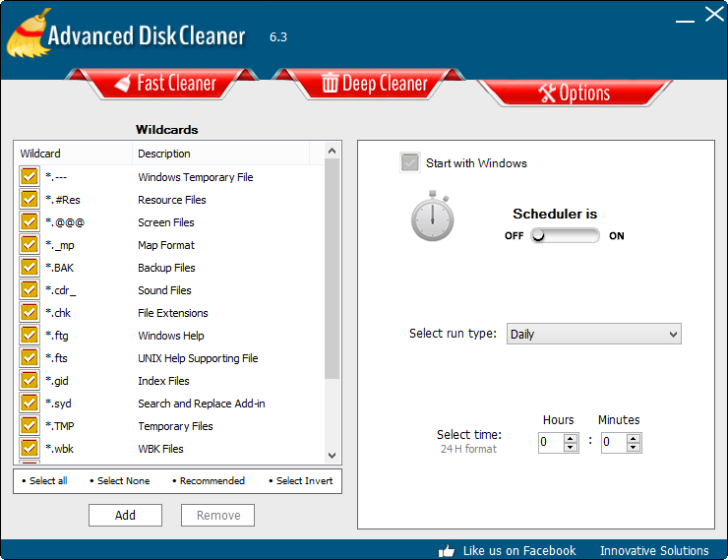The height and width of the screenshot is (560, 728).
Task: Click the wildcard list scroll up arrow
Action: (x=332, y=151)
